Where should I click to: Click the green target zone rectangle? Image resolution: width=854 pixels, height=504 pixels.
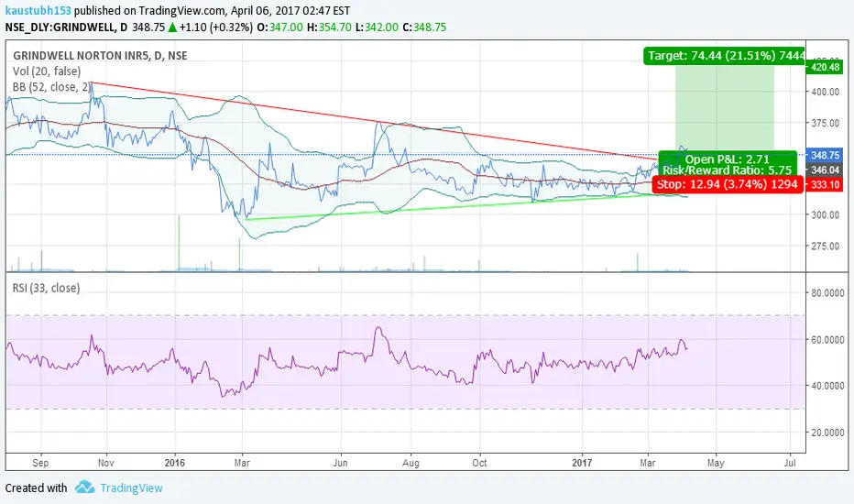(x=725, y=108)
